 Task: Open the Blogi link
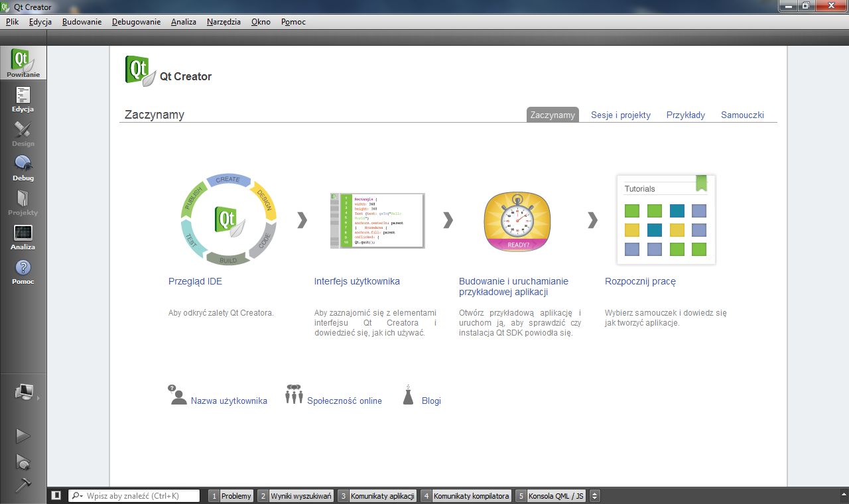pyautogui.click(x=431, y=401)
